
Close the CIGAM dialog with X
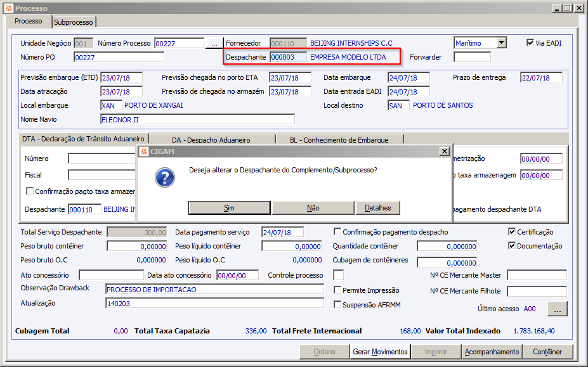coord(445,151)
